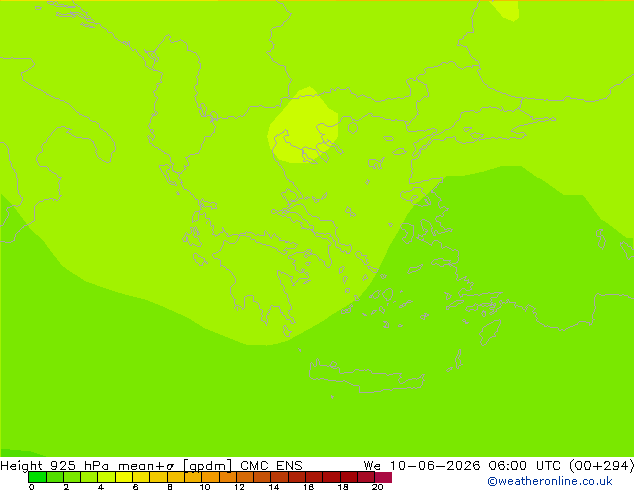This screenshot has width=634, height=490.
Task: Click legend scale label "10"
Action: [205, 487]
